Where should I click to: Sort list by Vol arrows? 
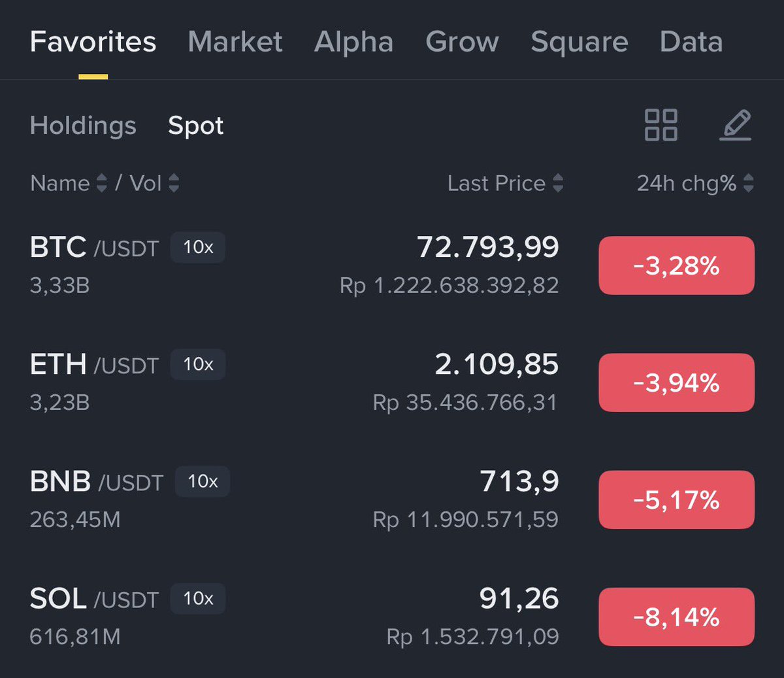coord(174,183)
